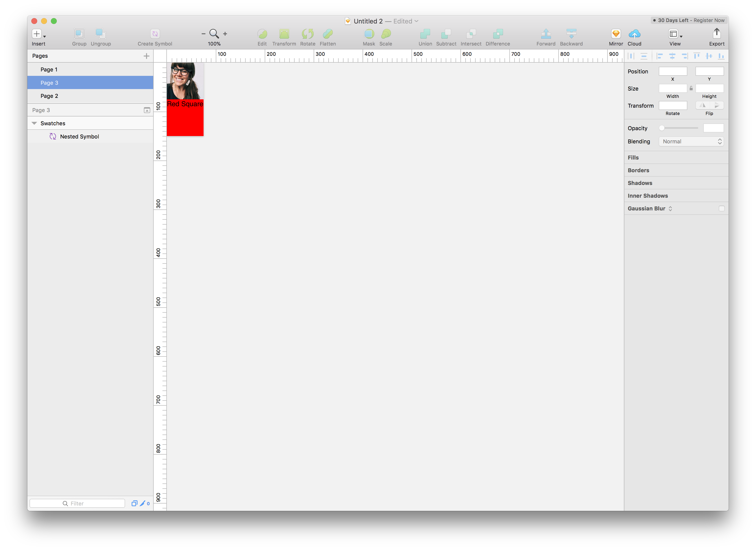Apply the Intersect boolean operation
Image resolution: width=756 pixels, height=550 pixels.
coord(471,34)
